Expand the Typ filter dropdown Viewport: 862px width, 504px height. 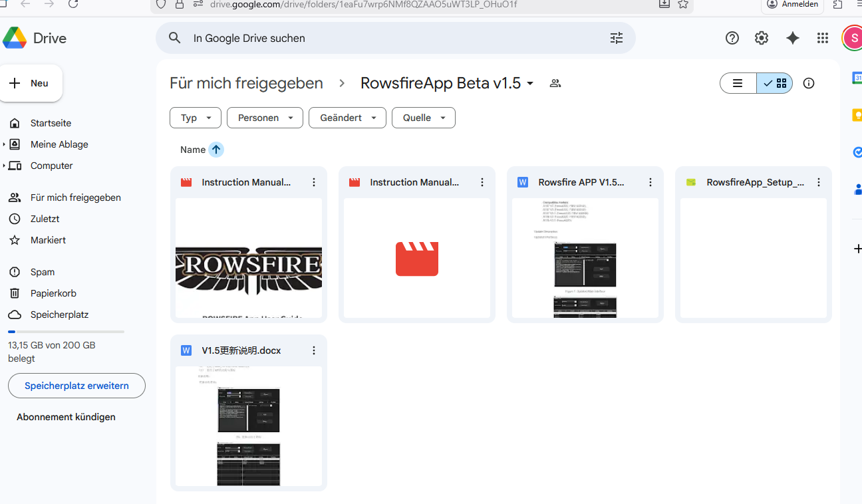(x=196, y=118)
